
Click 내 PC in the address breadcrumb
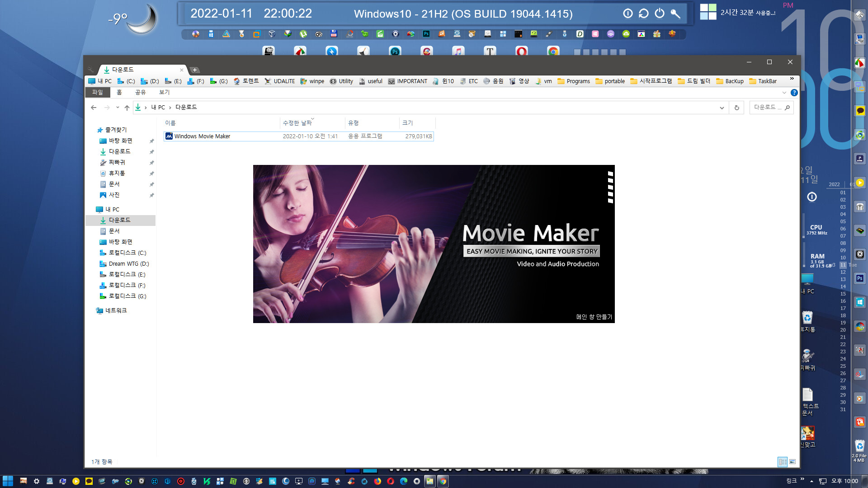[158, 108]
